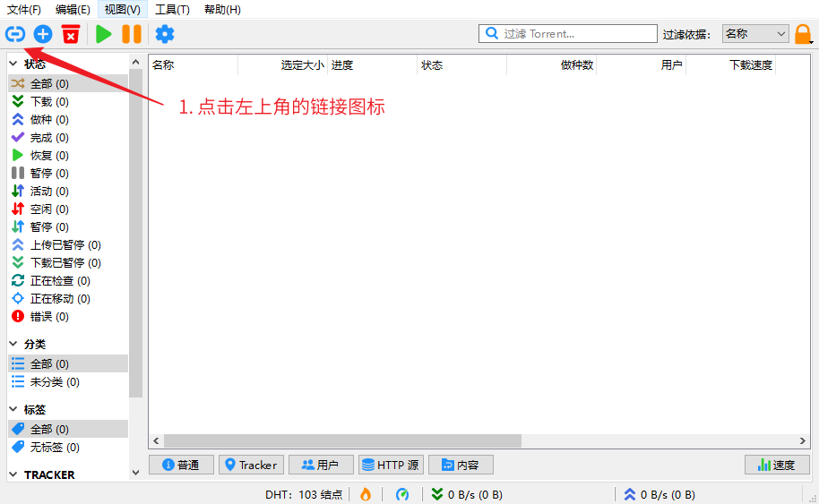Select 下载 (0) status filter

49,101
